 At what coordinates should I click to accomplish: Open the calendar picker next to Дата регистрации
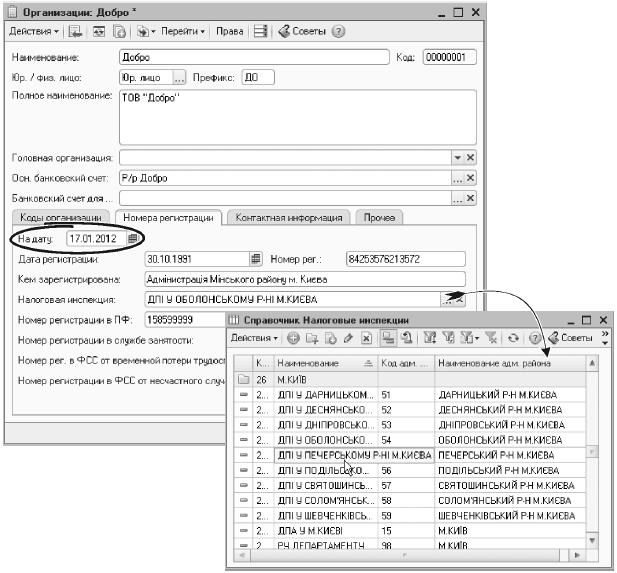tap(255, 260)
